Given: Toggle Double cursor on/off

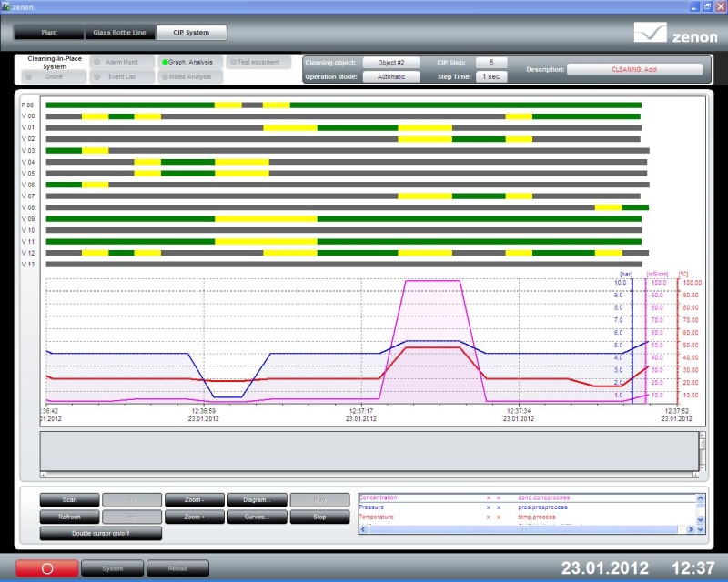Looking at the screenshot, I should pos(101,533).
